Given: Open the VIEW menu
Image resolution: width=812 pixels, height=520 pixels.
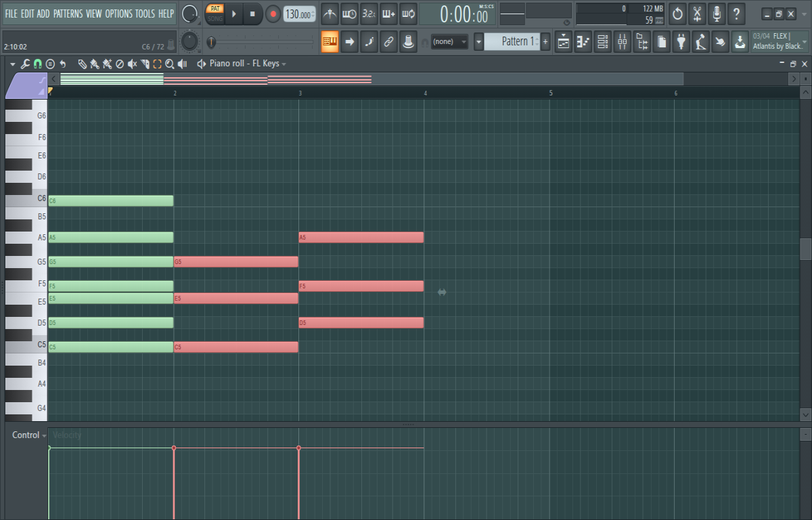Looking at the screenshot, I should [94, 14].
